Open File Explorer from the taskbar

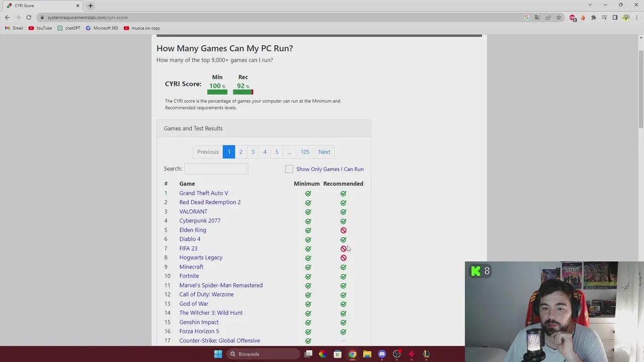point(367,354)
